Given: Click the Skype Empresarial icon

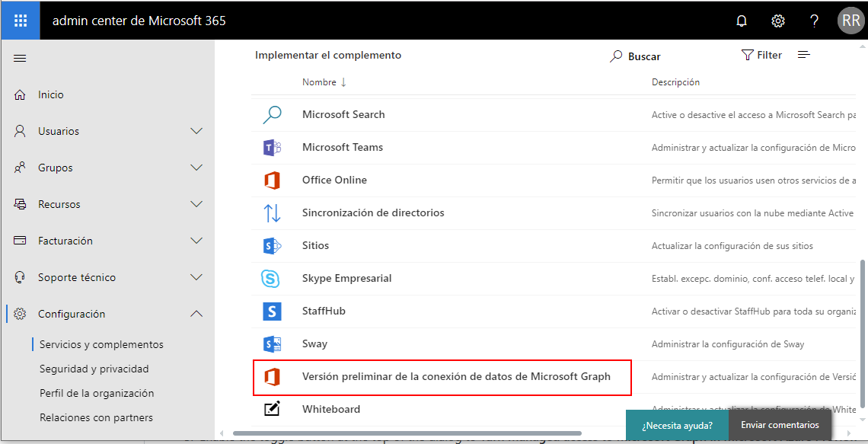Looking at the screenshot, I should 272,279.
